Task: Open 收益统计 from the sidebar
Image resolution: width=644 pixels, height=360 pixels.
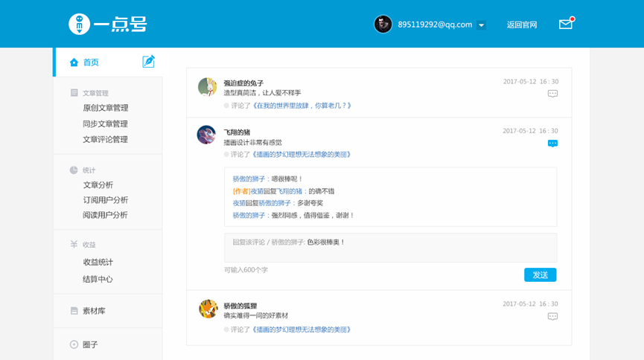Action: (98, 262)
